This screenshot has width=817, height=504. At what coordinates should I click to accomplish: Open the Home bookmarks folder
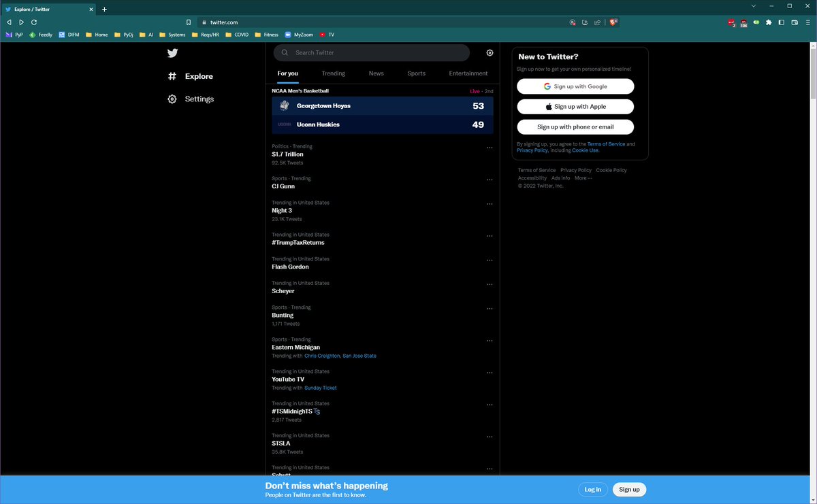pos(97,34)
